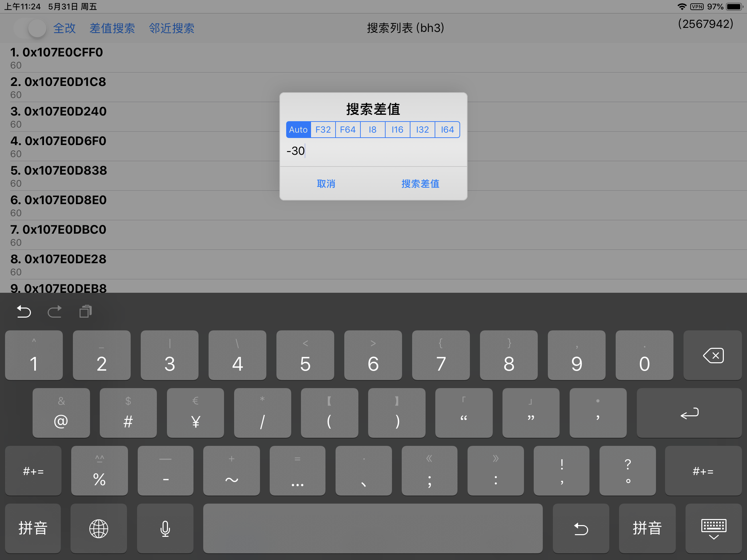The image size is (747, 560).
Task: Open 差值搜索 in the top bar
Action: (112, 28)
